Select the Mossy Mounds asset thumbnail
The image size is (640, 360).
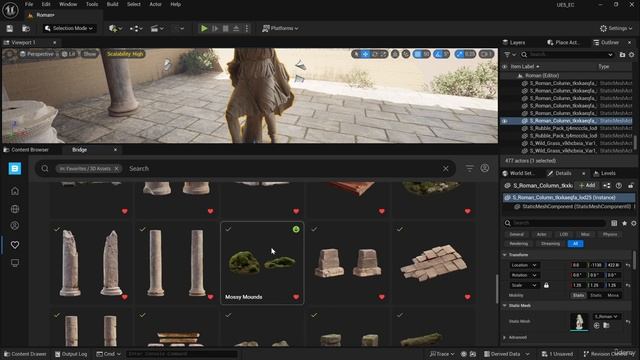262,262
